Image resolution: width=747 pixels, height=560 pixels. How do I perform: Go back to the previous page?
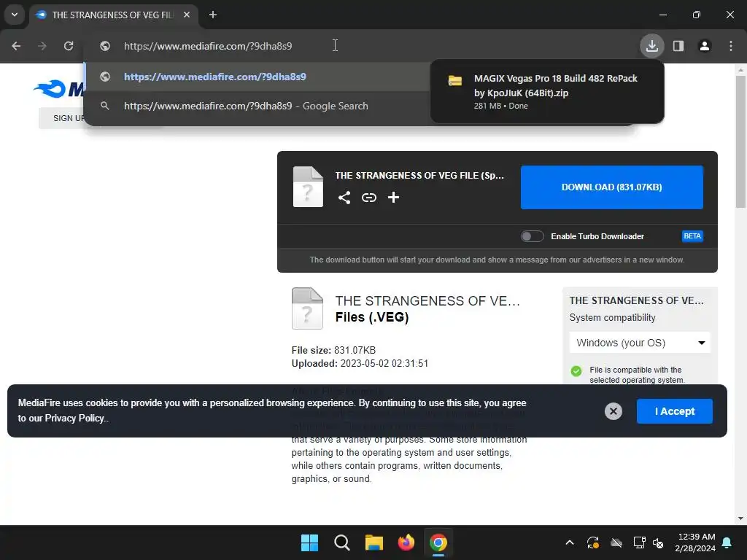[x=16, y=46]
